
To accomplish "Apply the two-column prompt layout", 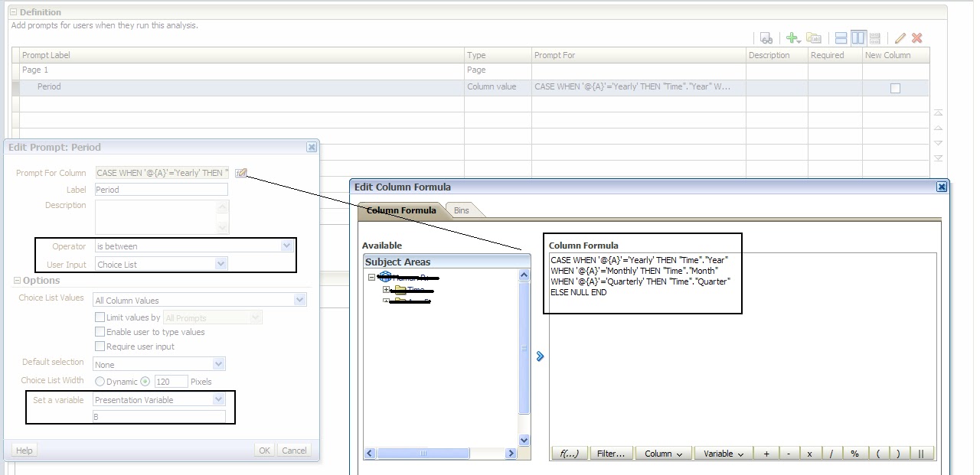I will (x=857, y=37).
